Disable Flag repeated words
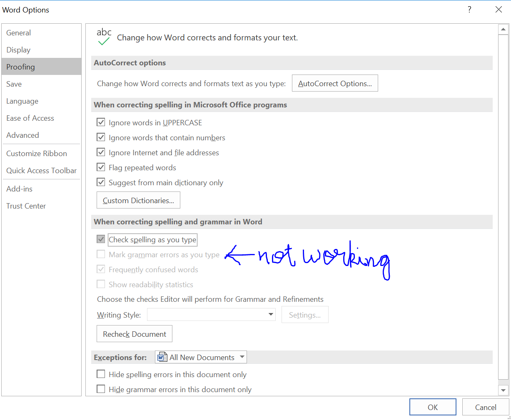 [100, 167]
